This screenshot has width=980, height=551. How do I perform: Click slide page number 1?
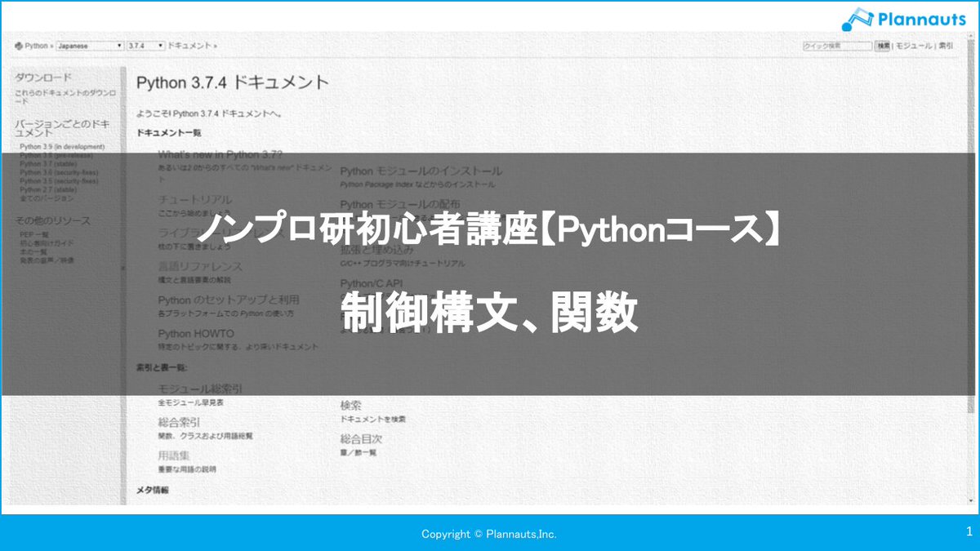969,531
